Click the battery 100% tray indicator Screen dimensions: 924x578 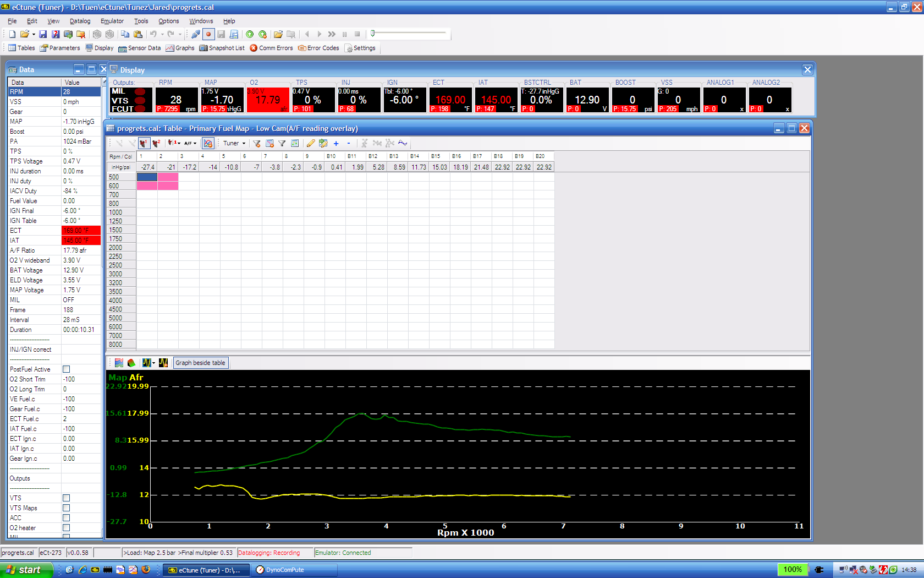(793, 569)
